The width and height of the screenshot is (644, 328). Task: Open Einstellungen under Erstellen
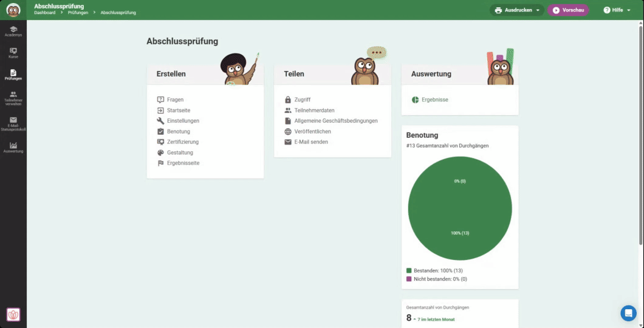tap(183, 121)
